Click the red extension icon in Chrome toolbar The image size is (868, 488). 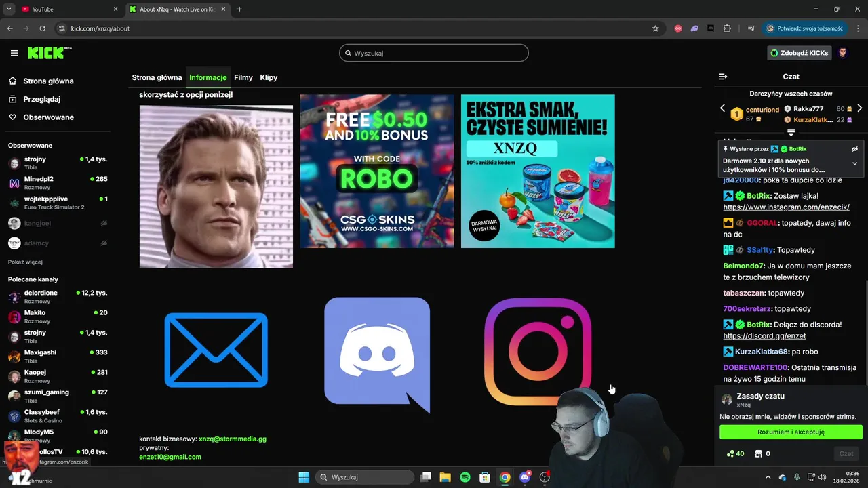click(x=678, y=28)
